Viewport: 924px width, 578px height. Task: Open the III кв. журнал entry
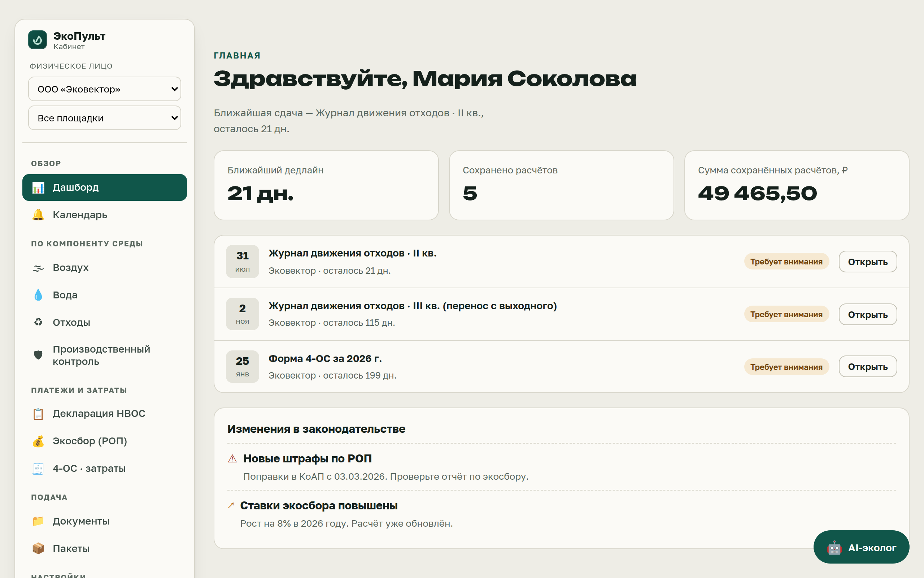click(x=867, y=315)
